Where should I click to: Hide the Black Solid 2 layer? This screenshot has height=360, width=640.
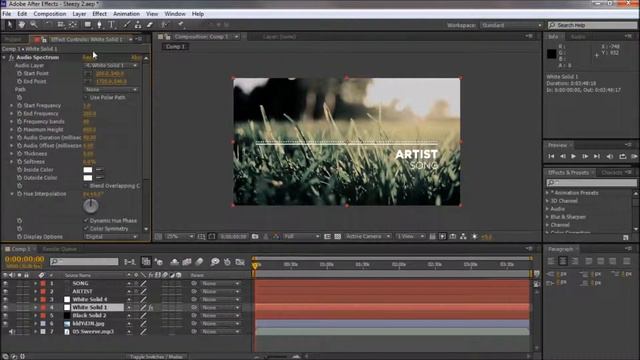click(5, 316)
